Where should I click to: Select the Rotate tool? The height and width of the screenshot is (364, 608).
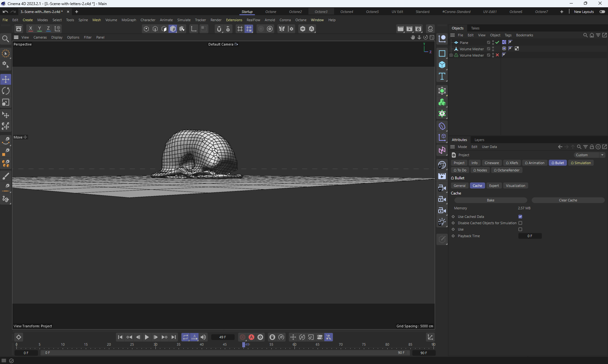pyautogui.click(x=6, y=91)
